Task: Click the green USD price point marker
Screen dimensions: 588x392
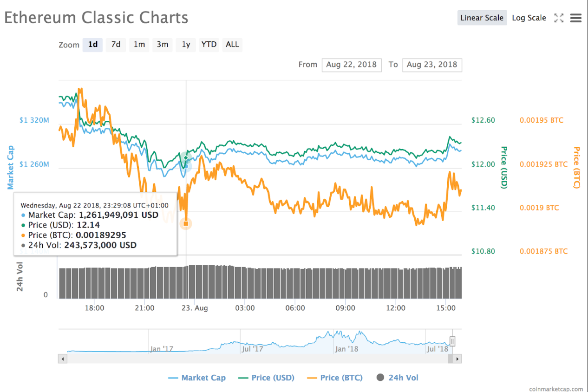Action: coord(186,158)
